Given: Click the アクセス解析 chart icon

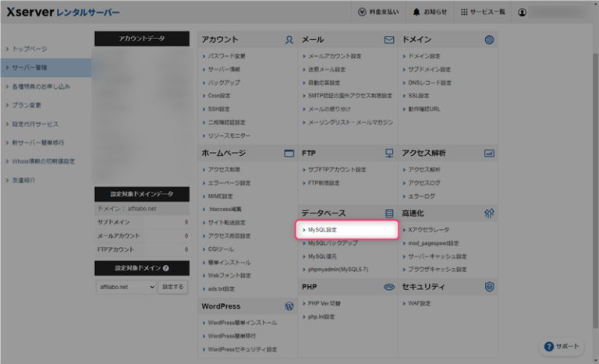Looking at the screenshot, I should coord(489,154).
